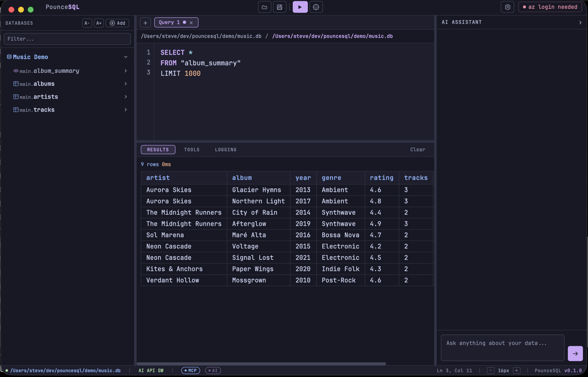Select the Afterglow album cell

coord(258,224)
